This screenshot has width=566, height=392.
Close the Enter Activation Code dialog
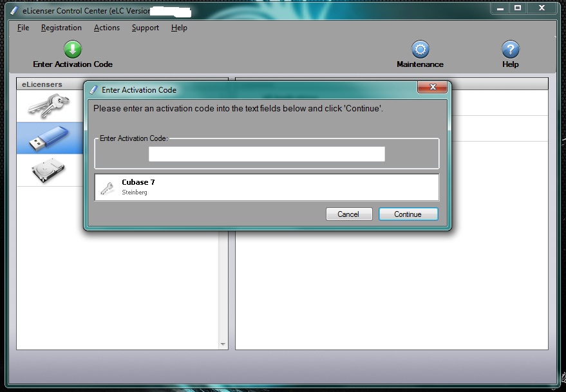coord(433,87)
